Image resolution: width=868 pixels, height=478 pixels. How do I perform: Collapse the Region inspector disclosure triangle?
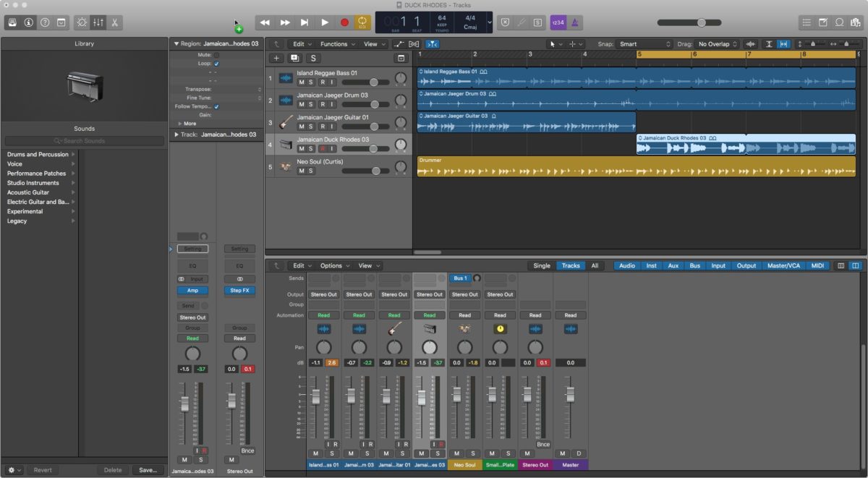(x=176, y=44)
